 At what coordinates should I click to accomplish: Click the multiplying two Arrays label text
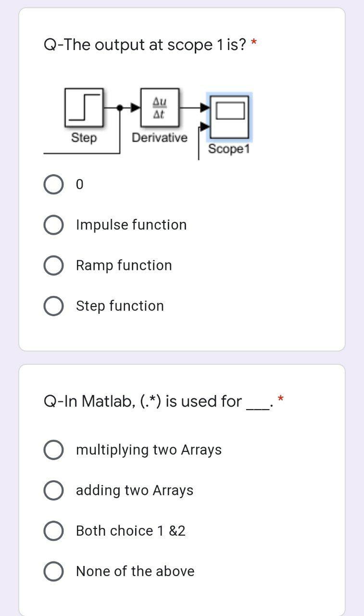149,450
